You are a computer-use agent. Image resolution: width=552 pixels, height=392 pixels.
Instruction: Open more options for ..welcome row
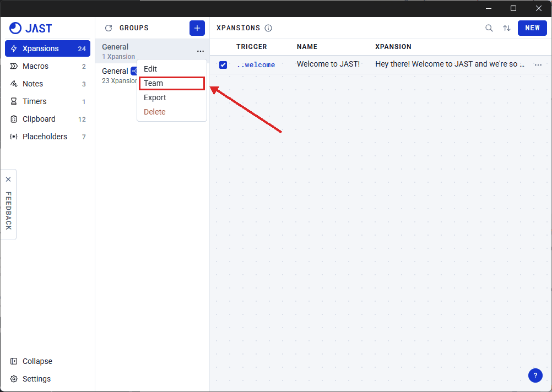pyautogui.click(x=538, y=65)
